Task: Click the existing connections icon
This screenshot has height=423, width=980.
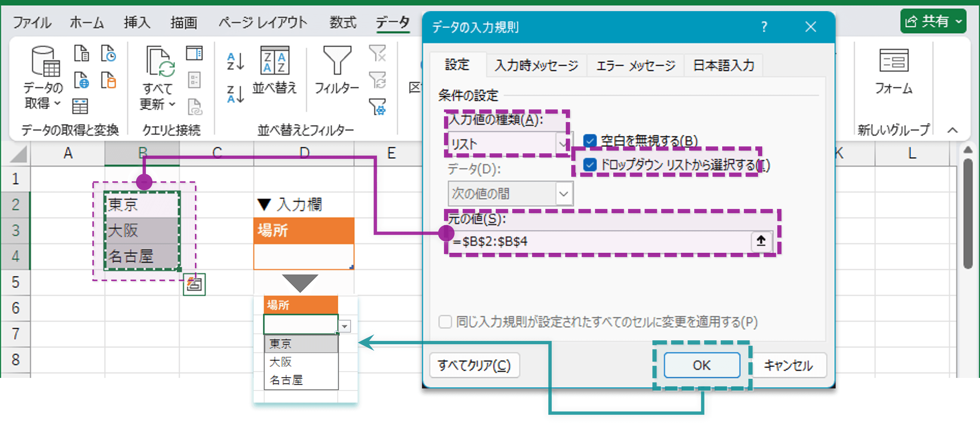Action: (x=108, y=80)
